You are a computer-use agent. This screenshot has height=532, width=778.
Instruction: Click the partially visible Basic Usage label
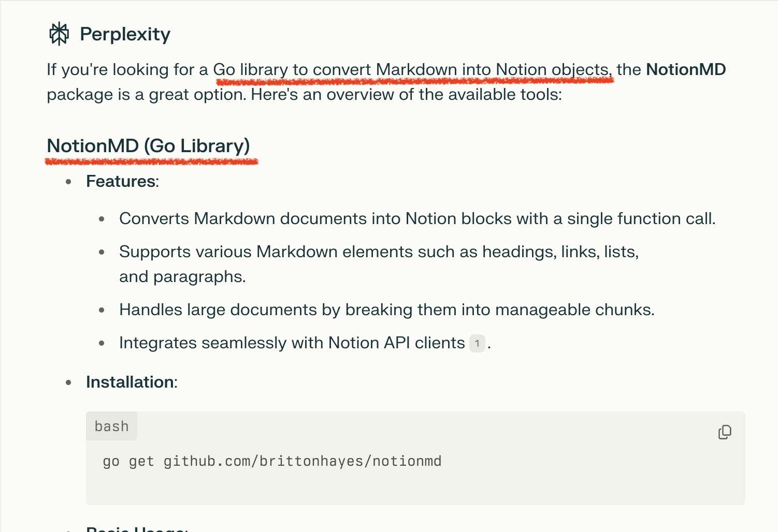pos(136,528)
